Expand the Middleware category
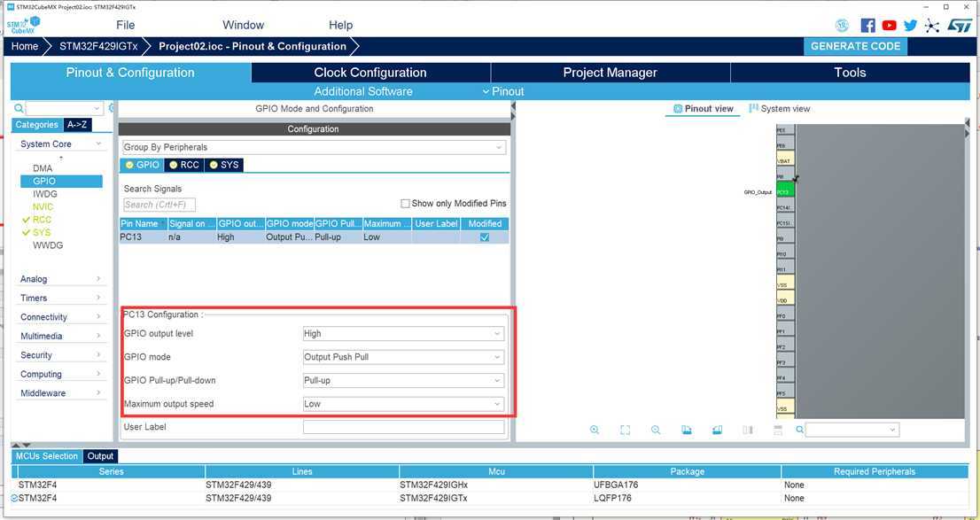980x520 pixels. coord(60,393)
